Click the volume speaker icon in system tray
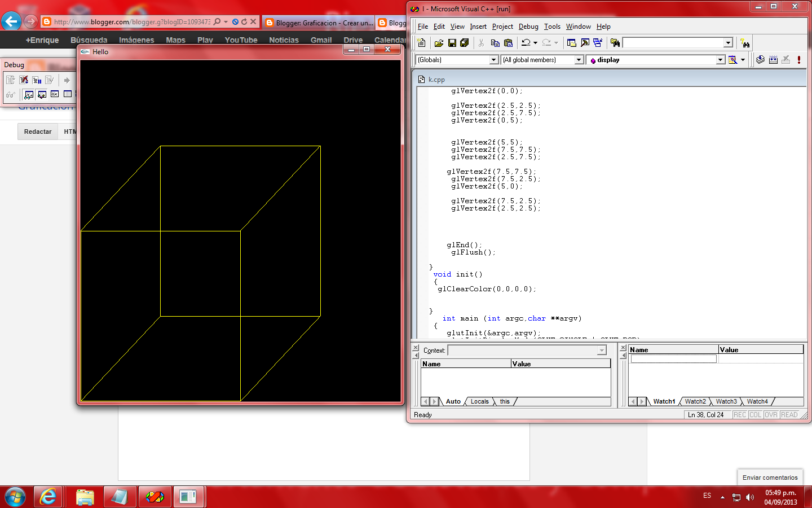The image size is (812, 508). [750, 497]
